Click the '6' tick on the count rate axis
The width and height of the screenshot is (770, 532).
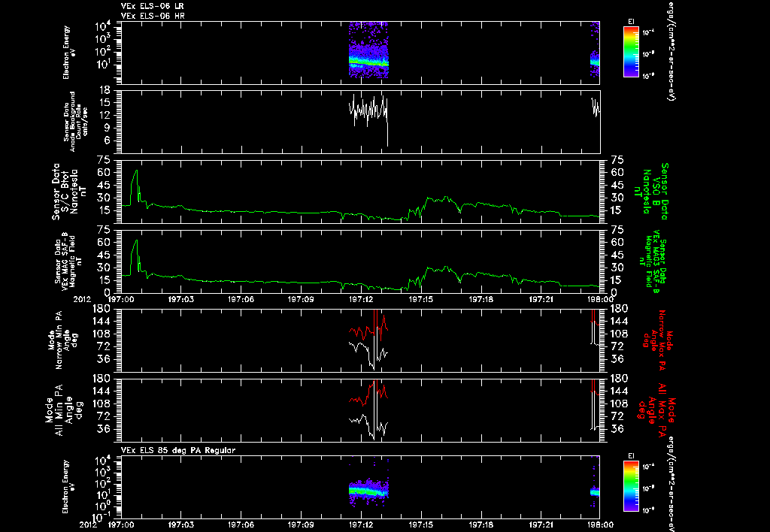click(107, 141)
